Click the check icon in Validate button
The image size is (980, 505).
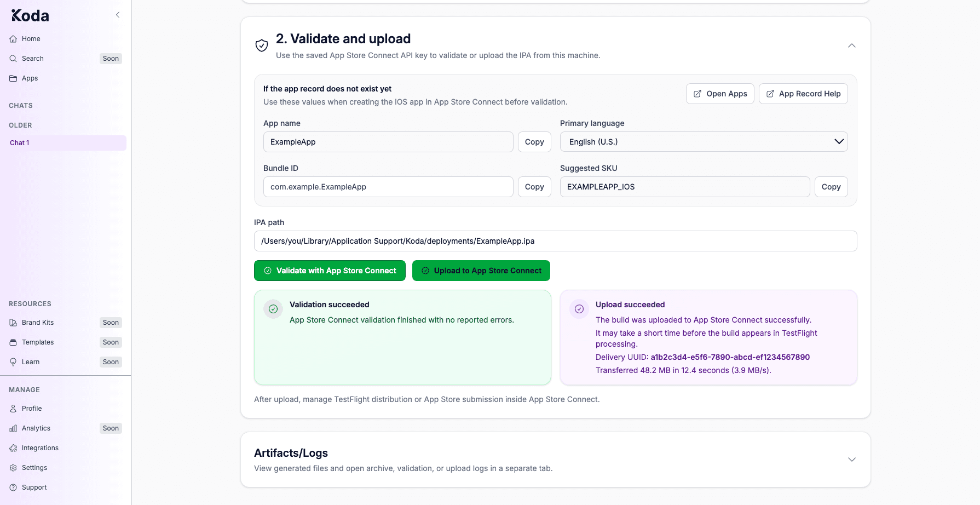(268, 271)
